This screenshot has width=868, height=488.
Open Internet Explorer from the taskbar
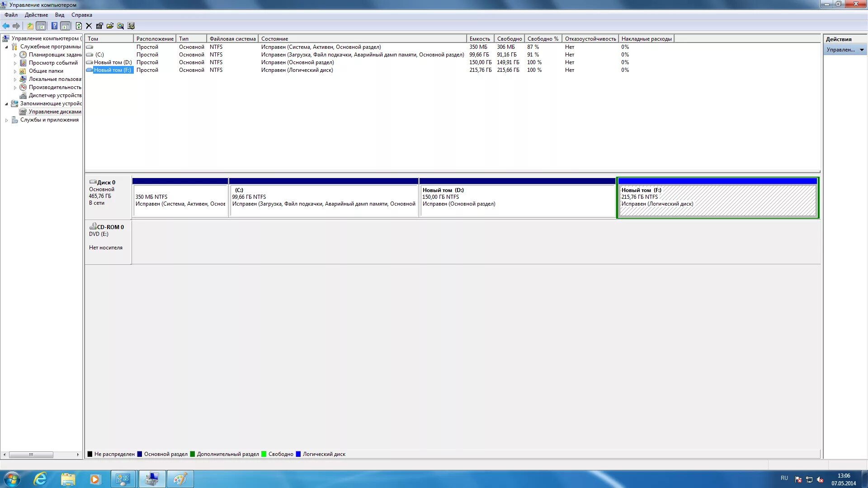point(41,479)
